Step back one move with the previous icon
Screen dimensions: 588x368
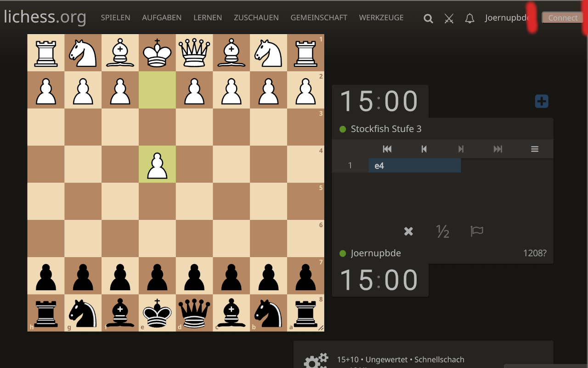pyautogui.click(x=424, y=149)
